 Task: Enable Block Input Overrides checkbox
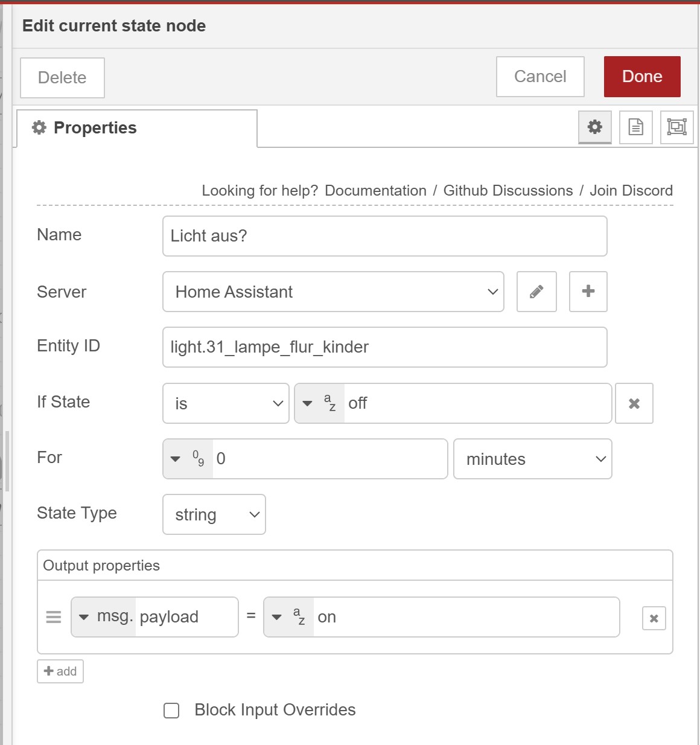pyautogui.click(x=171, y=711)
